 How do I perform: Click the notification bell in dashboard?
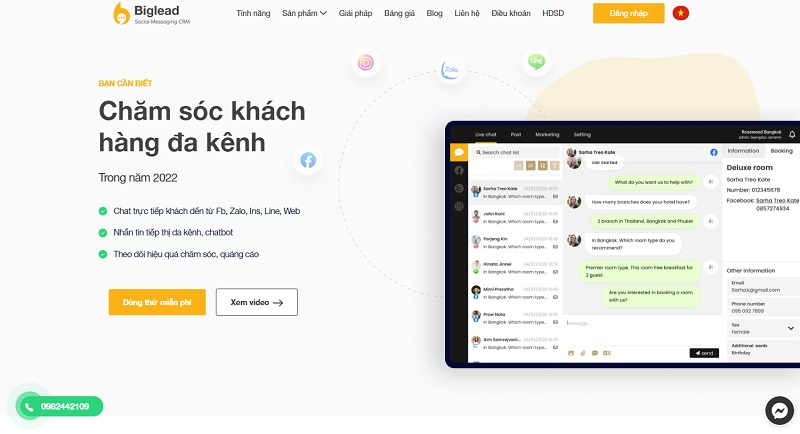coord(792,135)
